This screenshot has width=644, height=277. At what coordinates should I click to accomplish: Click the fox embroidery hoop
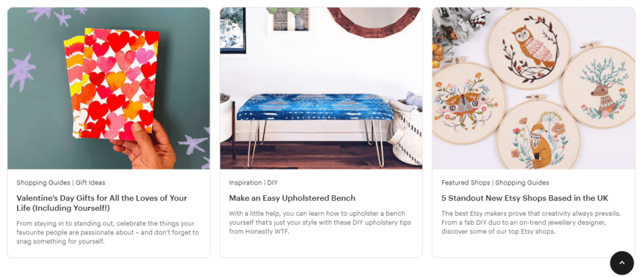tap(538, 136)
